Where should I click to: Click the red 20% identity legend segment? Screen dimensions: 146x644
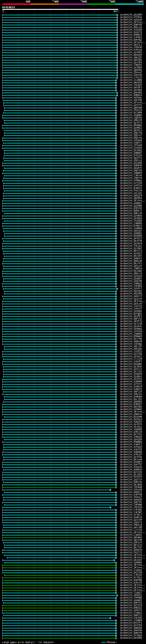click(16, 4)
